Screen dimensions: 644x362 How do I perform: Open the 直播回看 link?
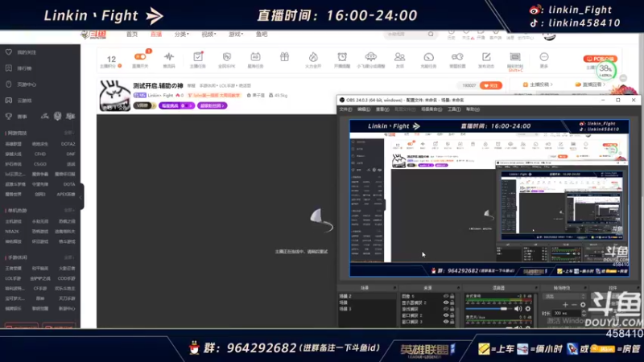tap(590, 84)
